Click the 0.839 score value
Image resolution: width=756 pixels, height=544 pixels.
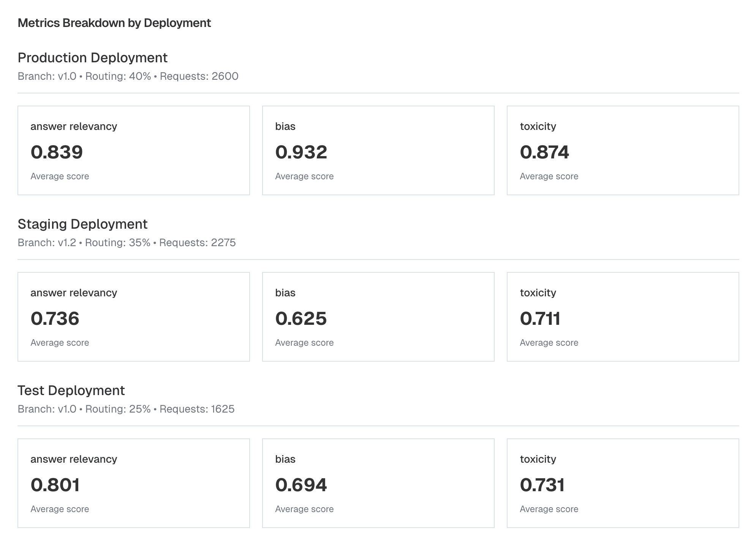pyautogui.click(x=57, y=152)
